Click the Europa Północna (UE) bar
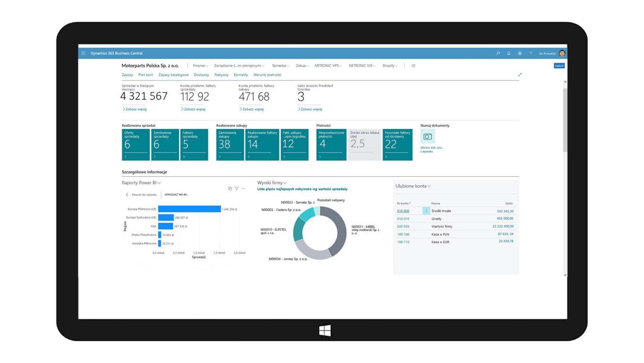This screenshot has width=644, height=363. 189,209
